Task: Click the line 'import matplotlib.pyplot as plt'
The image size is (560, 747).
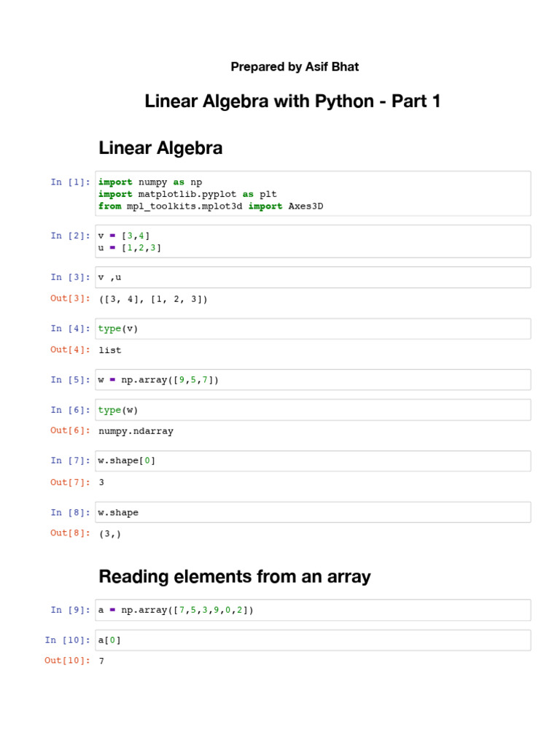Action: (187, 194)
